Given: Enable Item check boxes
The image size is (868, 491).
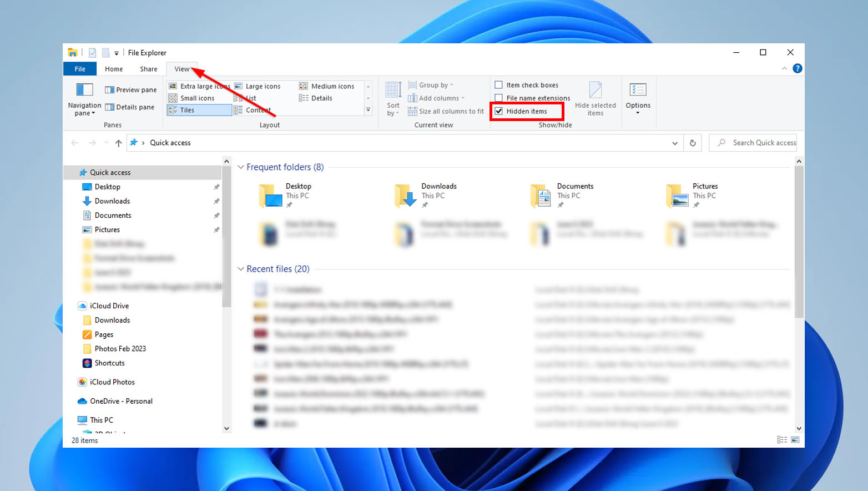Looking at the screenshot, I should pos(499,84).
